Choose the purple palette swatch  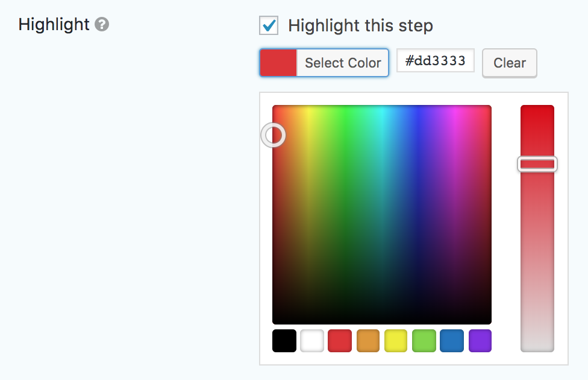480,341
